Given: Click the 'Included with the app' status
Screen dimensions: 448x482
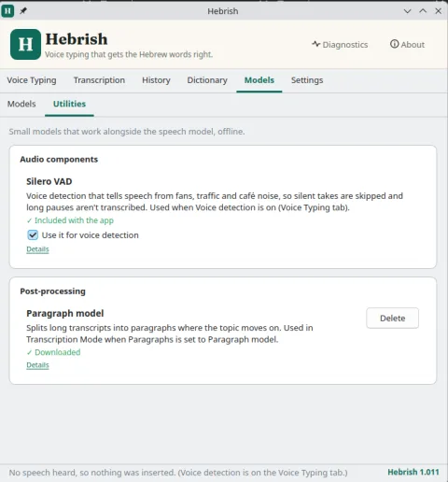Looking at the screenshot, I should (x=70, y=220).
